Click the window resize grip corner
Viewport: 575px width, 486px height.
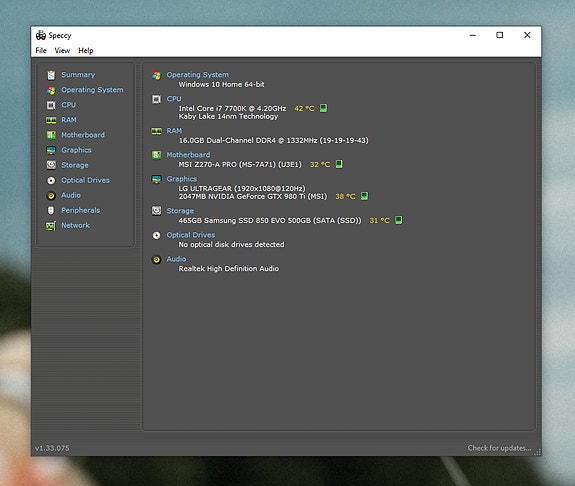tap(538, 452)
